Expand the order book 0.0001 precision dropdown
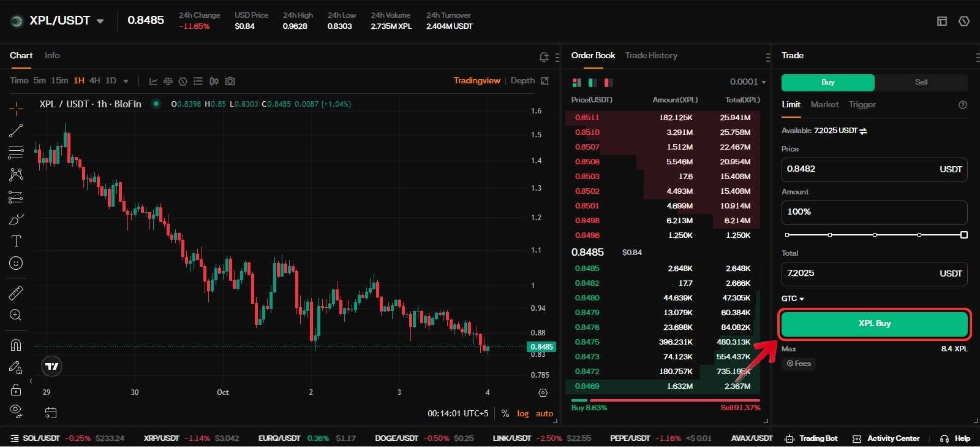Image resolution: width=980 pixels, height=447 pixels. [x=748, y=82]
